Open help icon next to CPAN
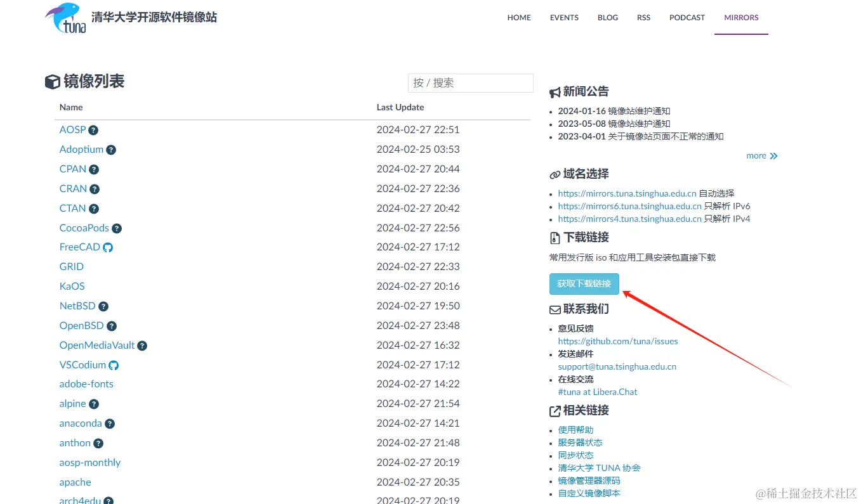This screenshot has width=861, height=504. (94, 169)
